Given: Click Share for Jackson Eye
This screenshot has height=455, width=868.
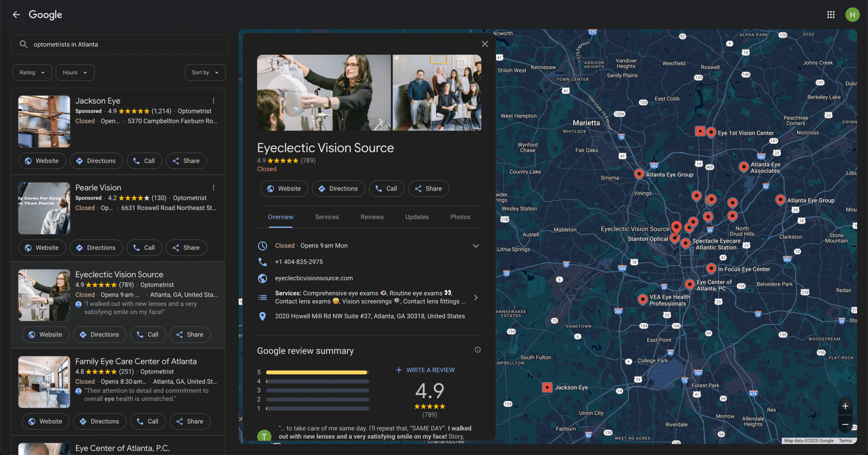Looking at the screenshot, I should click(186, 161).
